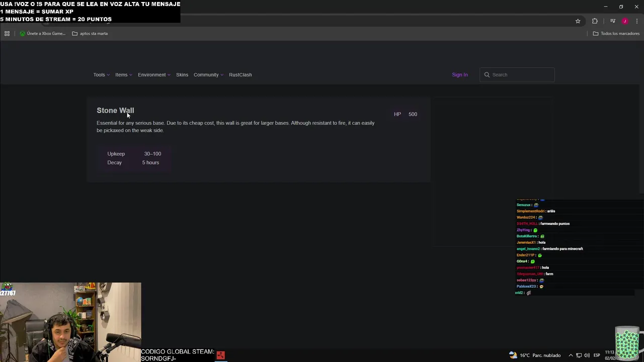
Task: Click the green emote next to Ender211P
Action: pyautogui.click(x=540, y=255)
